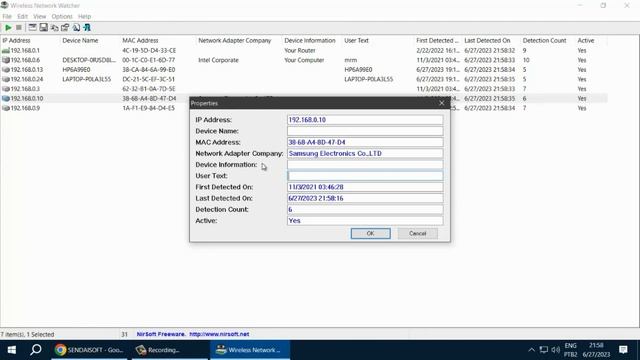
Task: Click the computer icon for 192.168.0.6
Action: [6, 60]
